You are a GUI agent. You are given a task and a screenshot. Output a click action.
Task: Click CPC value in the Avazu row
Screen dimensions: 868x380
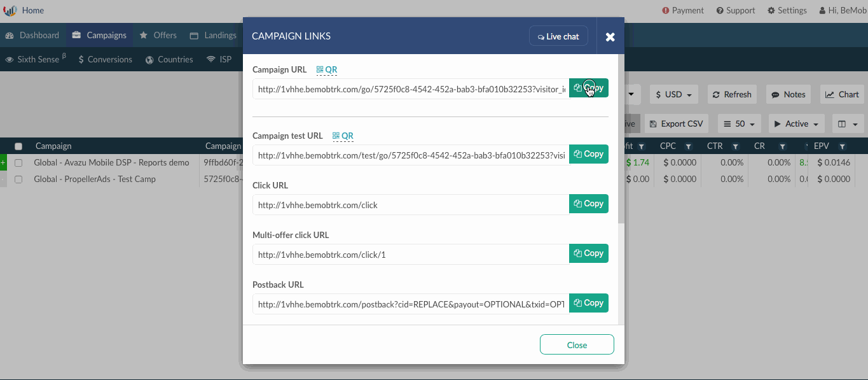(680, 163)
